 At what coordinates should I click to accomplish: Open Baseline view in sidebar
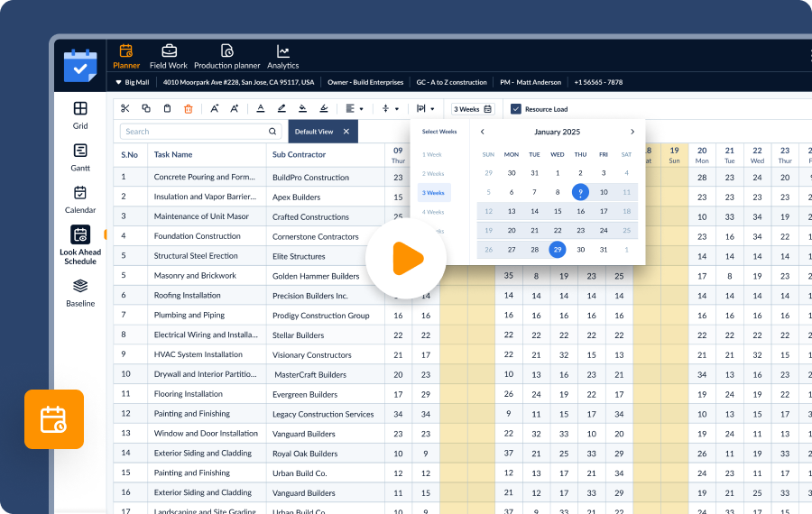[80, 293]
